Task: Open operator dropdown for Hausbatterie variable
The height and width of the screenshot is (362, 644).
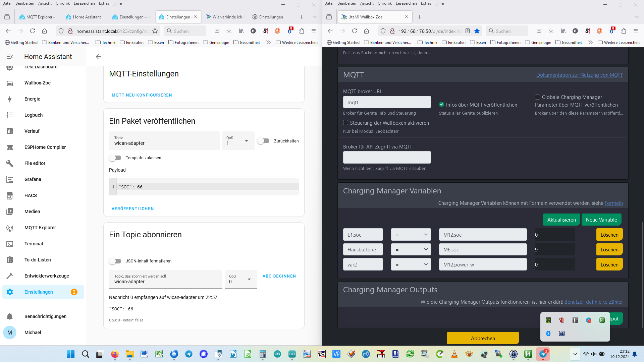Action: coord(411,250)
